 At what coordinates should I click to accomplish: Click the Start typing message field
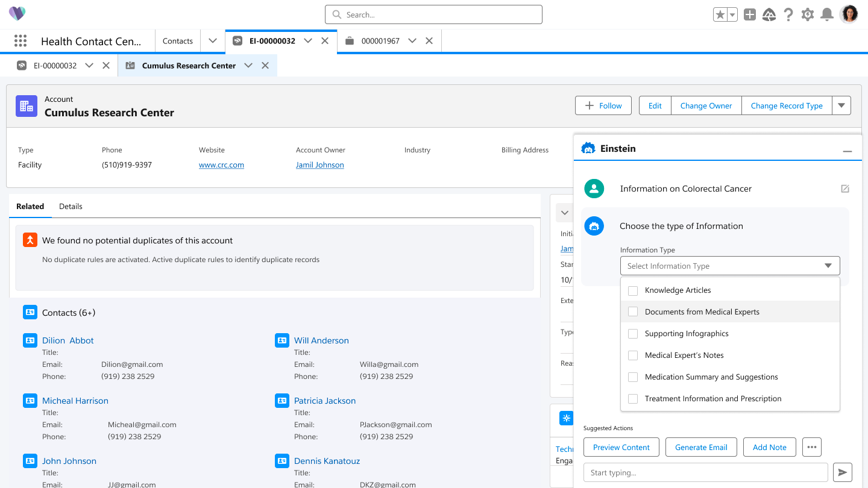click(x=705, y=472)
